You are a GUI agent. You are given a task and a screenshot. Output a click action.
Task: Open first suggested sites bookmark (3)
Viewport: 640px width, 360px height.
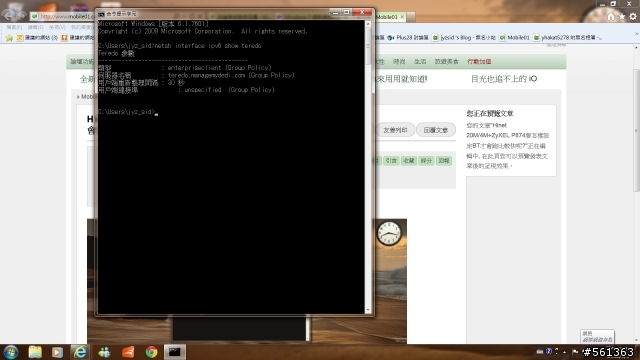(x=37, y=38)
